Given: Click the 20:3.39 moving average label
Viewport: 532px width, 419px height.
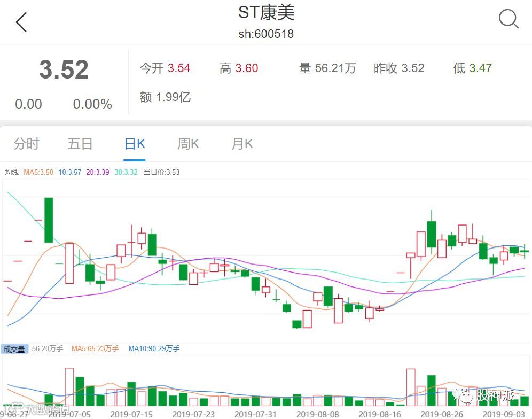Looking at the screenshot, I should pyautogui.click(x=98, y=172).
